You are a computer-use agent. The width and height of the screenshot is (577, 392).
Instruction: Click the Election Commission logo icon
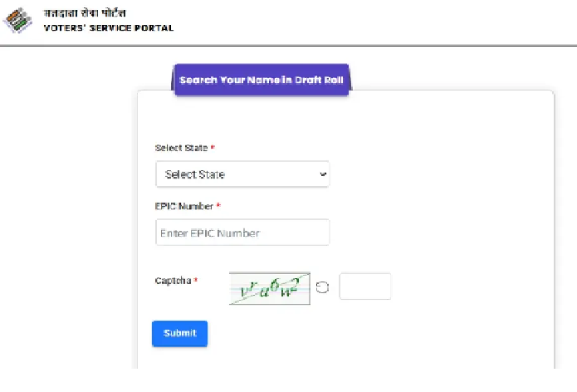pyautogui.click(x=16, y=21)
